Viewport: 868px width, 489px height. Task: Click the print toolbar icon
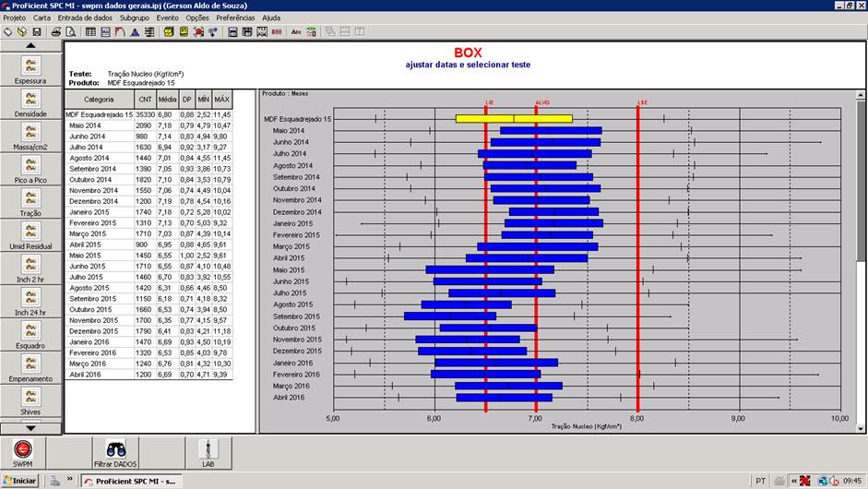click(x=56, y=32)
